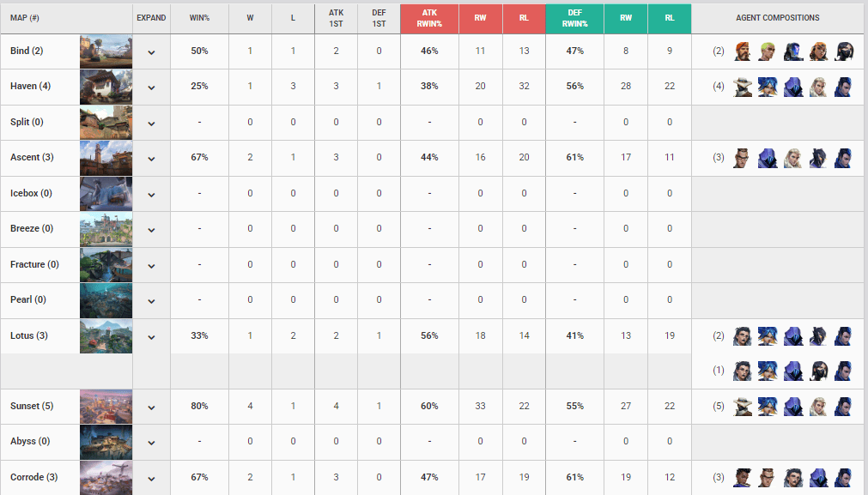The width and height of the screenshot is (868, 495).
Task: Click the Viper icon in the second Lotus composition
Action: pos(818,371)
